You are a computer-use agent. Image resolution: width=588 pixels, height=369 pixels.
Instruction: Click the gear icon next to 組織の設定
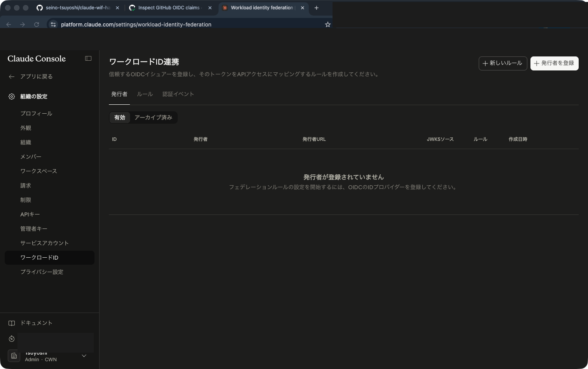pos(12,97)
